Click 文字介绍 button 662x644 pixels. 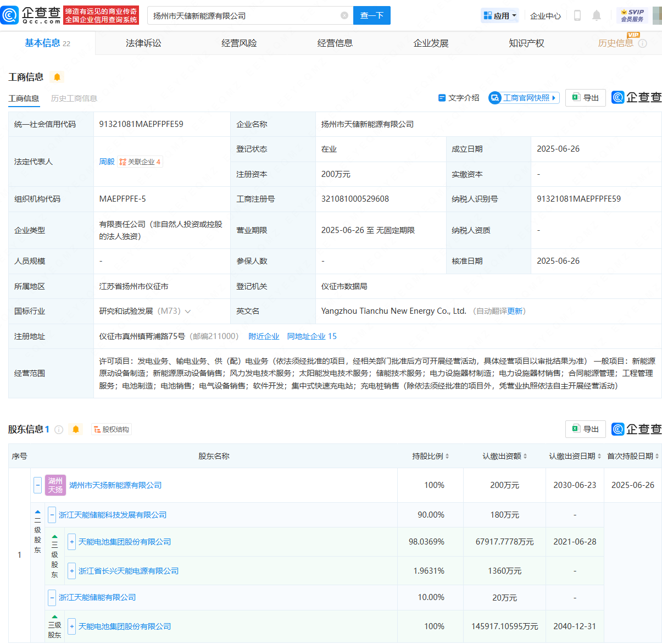pyautogui.click(x=459, y=98)
